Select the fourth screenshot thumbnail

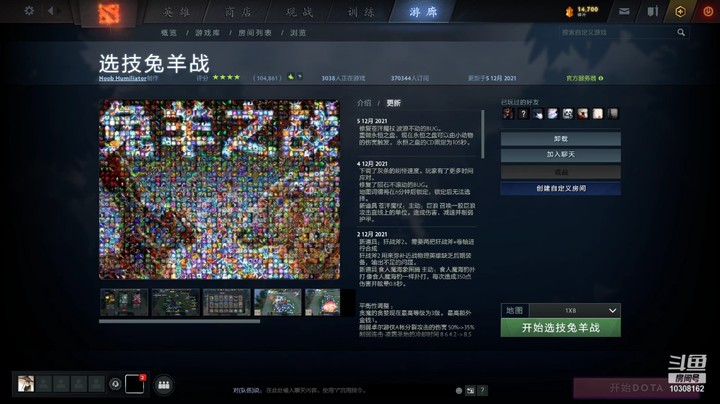coord(278,302)
